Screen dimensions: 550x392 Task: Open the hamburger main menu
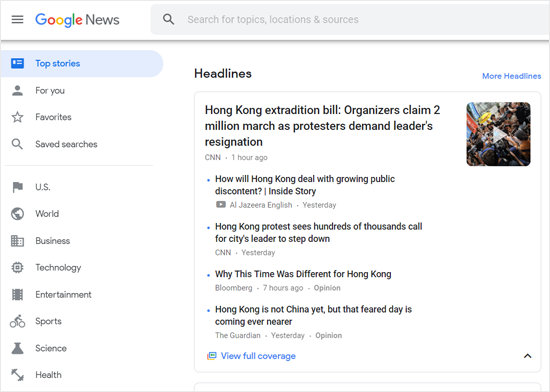point(17,20)
